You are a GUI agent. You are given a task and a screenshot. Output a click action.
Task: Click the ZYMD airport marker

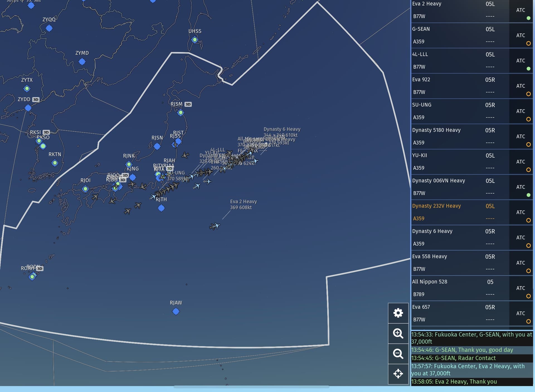[82, 62]
